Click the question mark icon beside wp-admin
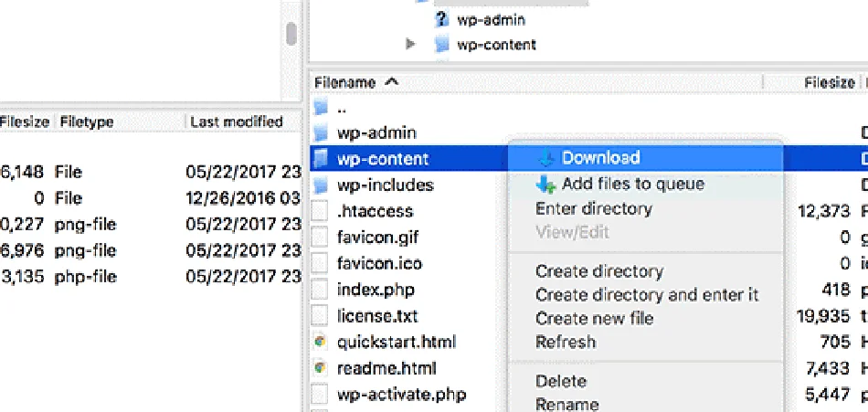The image size is (868, 412). point(442,18)
